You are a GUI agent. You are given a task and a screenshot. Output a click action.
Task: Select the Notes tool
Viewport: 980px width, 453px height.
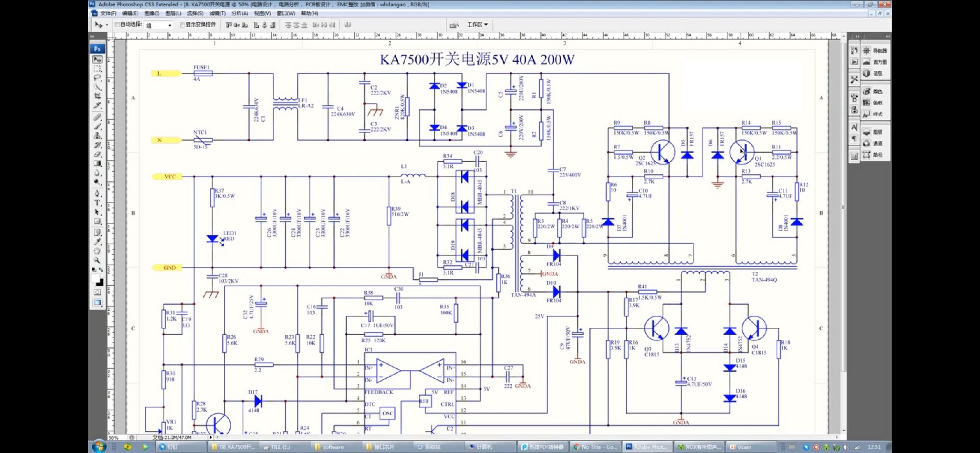[97, 233]
